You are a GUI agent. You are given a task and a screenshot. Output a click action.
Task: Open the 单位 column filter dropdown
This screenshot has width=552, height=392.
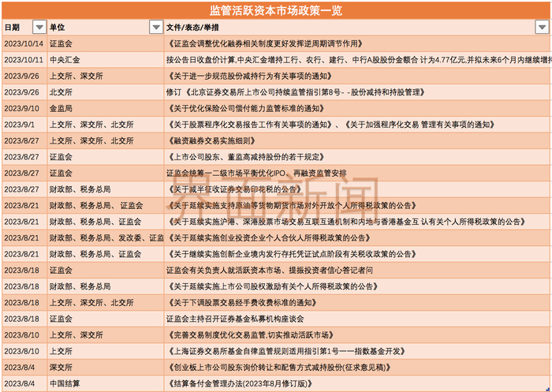[156, 27]
